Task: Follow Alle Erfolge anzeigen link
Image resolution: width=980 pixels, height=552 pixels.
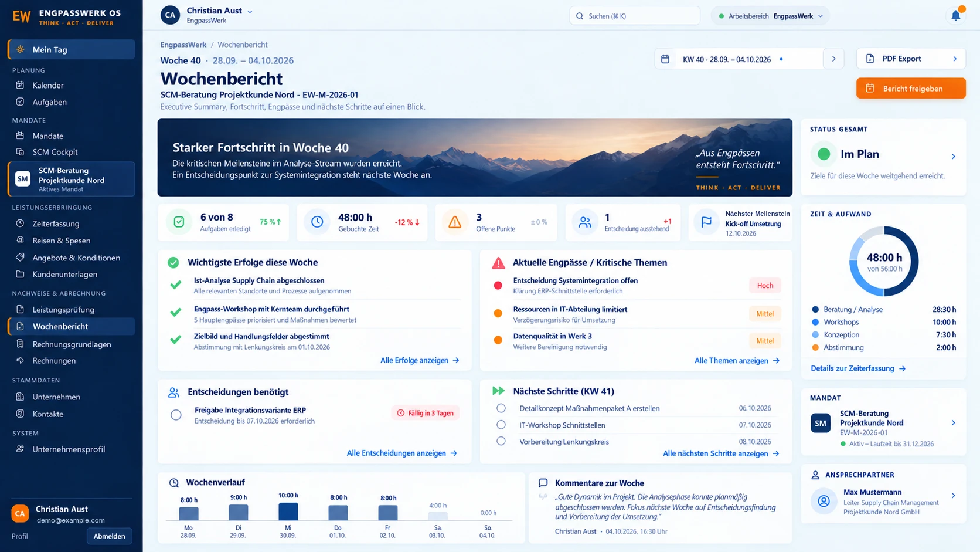Action: [x=420, y=361]
